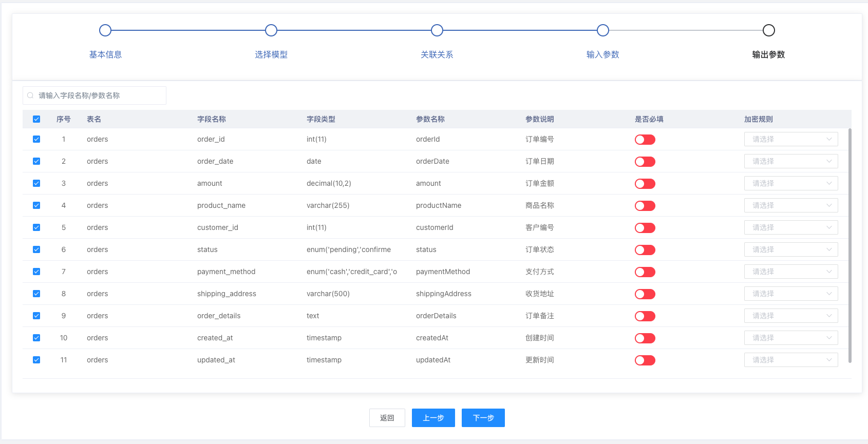Go to 基本信息 step label
This screenshot has width=868, height=444.
(105, 54)
